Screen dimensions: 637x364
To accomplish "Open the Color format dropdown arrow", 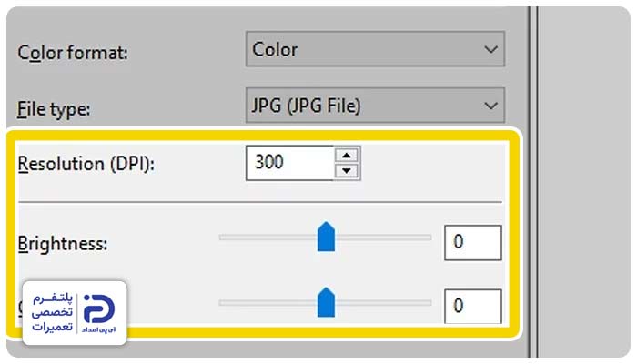I will [x=491, y=49].
